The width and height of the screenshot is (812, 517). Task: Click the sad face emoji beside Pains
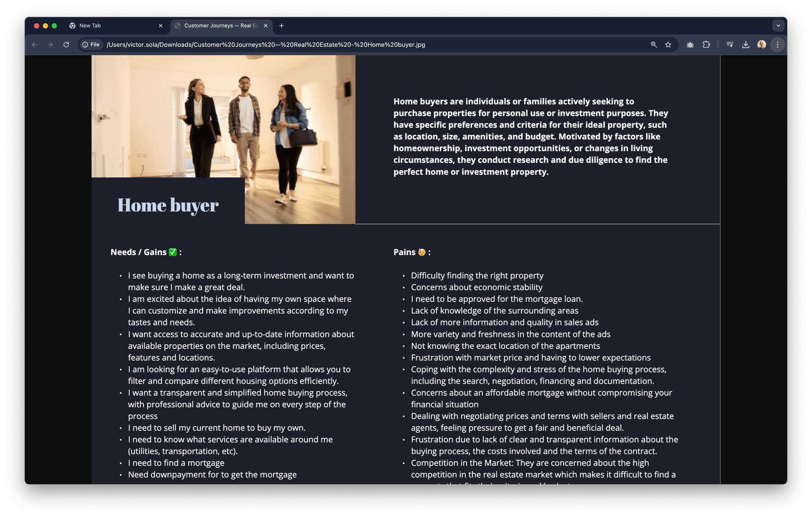[x=422, y=252]
